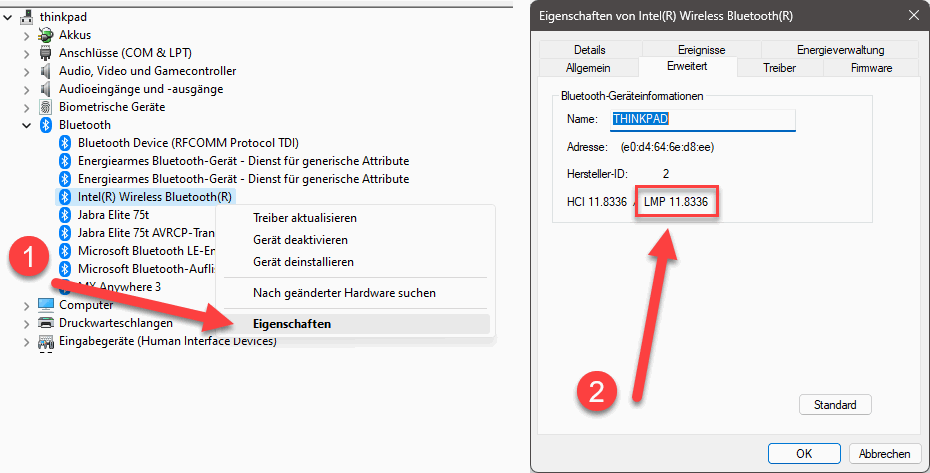Expand Anschlüsse (COM & LPT) category
This screenshot has height=473, width=930.
coord(26,53)
